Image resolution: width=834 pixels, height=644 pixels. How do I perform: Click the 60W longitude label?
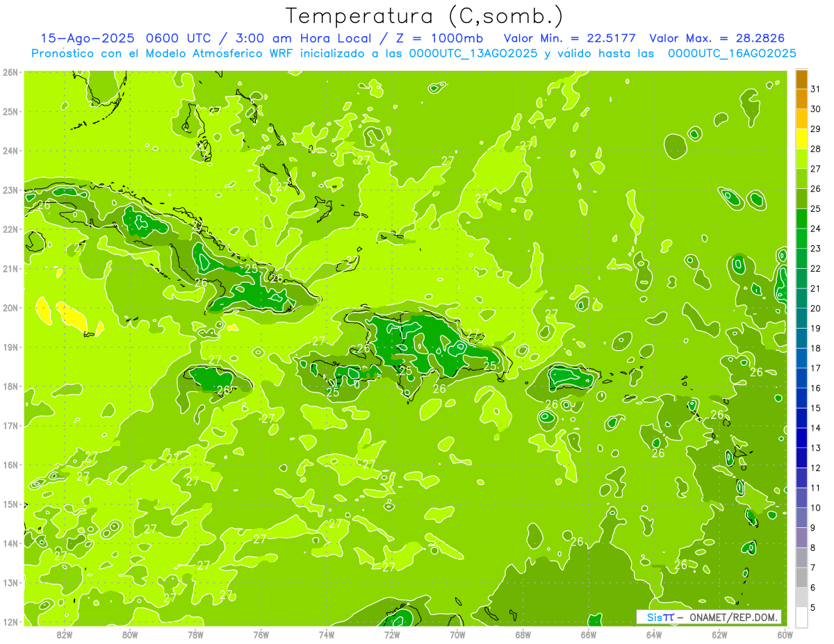coord(785,634)
